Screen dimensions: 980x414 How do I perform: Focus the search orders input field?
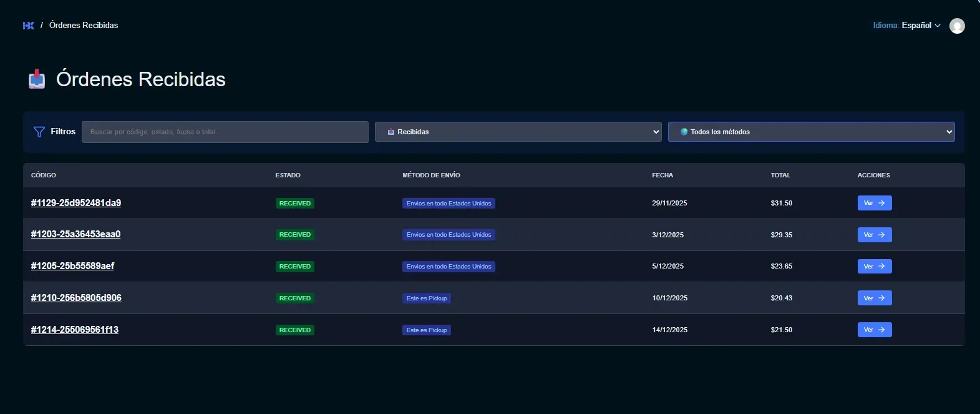tap(225, 132)
